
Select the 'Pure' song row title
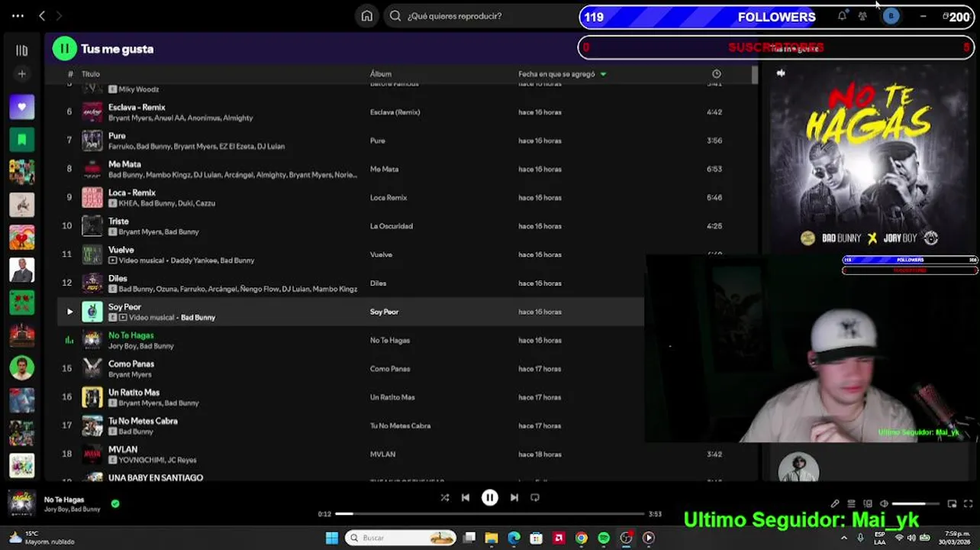[117, 136]
